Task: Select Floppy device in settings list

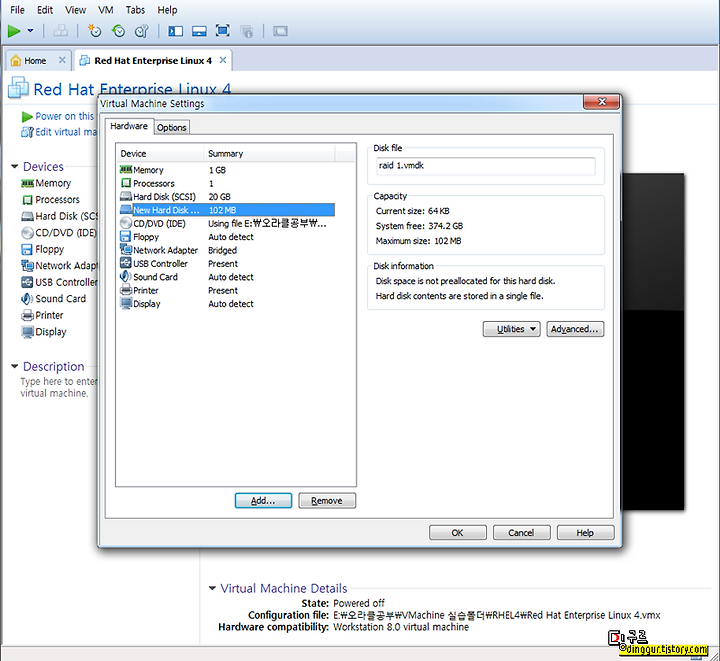Action: (227, 237)
